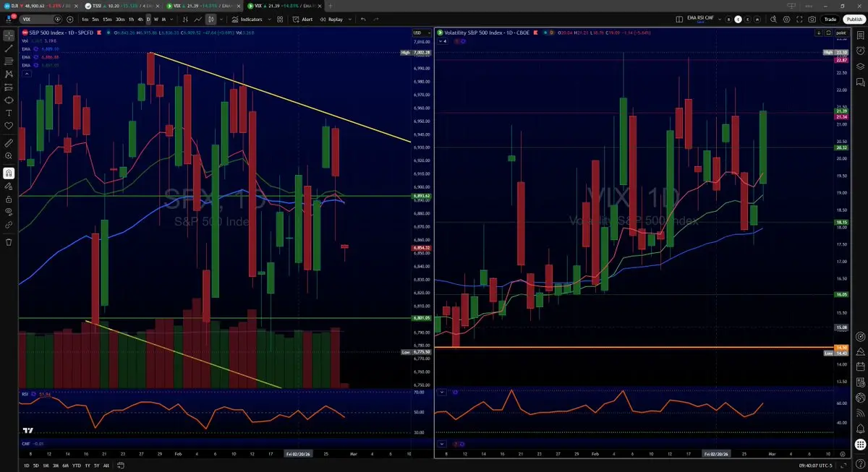Select the 1m timeframe
Screen dimensions: 868x472
[86, 19]
